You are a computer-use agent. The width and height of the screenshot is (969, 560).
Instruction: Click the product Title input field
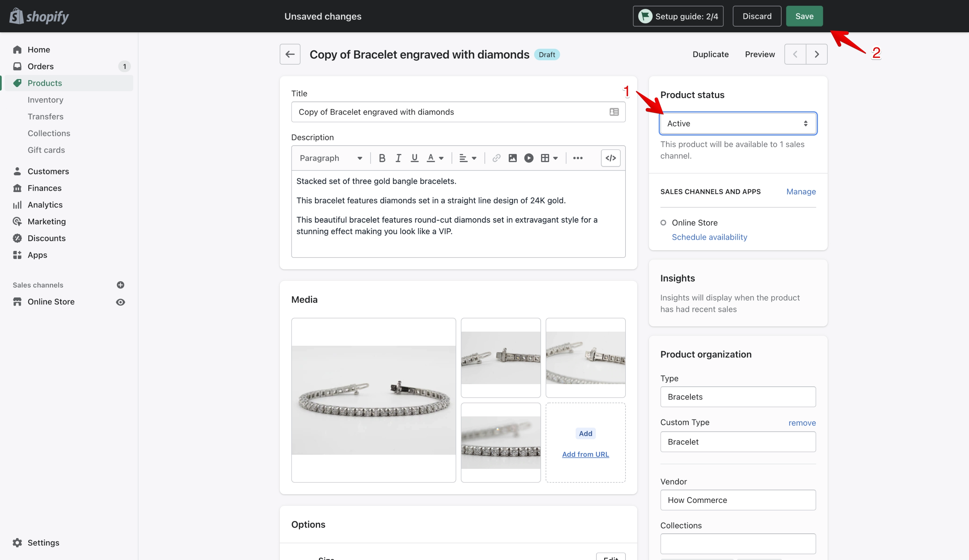coord(458,112)
